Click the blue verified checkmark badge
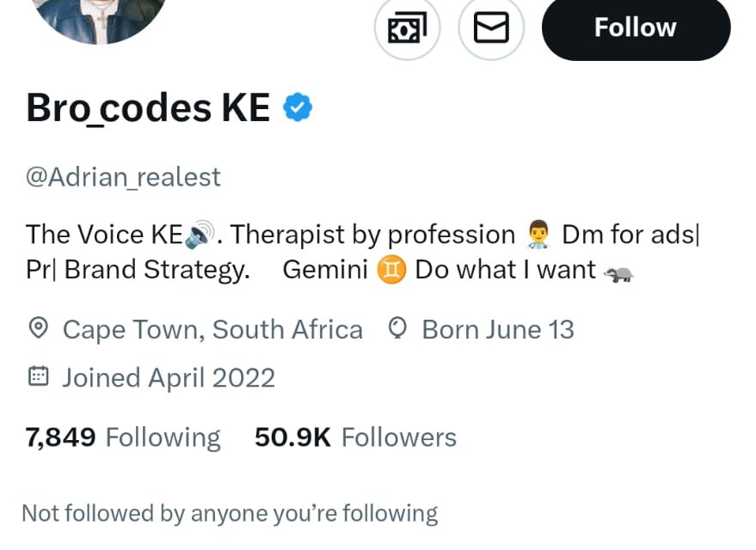Viewport: 756px width, 550px height. click(298, 108)
